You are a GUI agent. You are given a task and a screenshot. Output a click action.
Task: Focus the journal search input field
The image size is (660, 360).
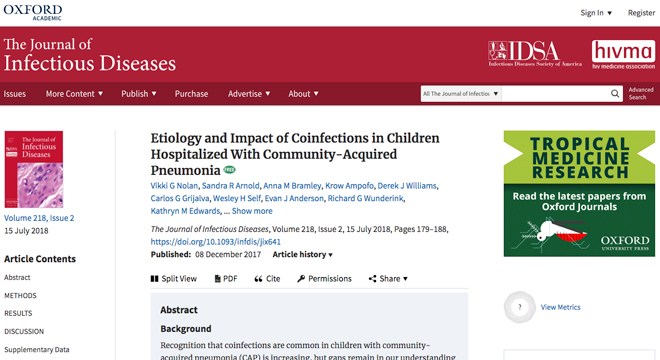pyautogui.click(x=556, y=93)
